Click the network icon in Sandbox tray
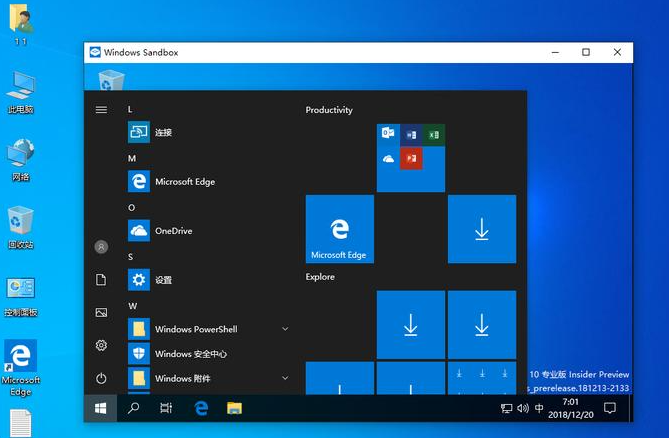The image size is (669, 438). [506, 409]
